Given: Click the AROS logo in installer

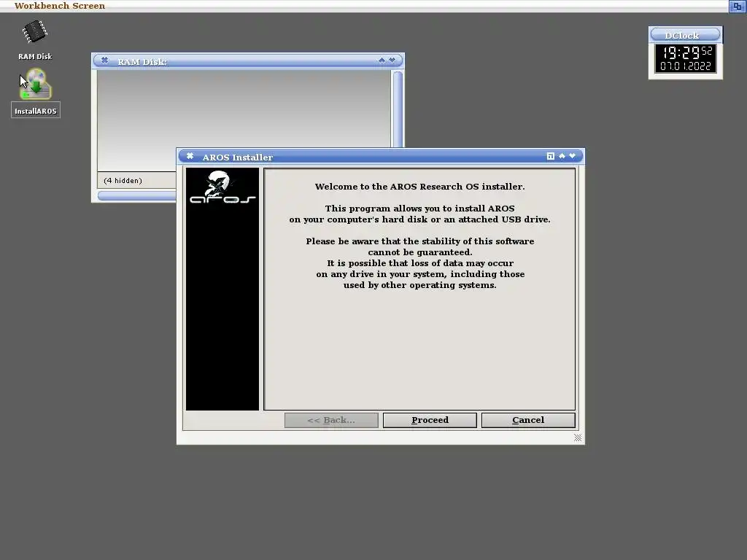Looking at the screenshot, I should [222, 187].
